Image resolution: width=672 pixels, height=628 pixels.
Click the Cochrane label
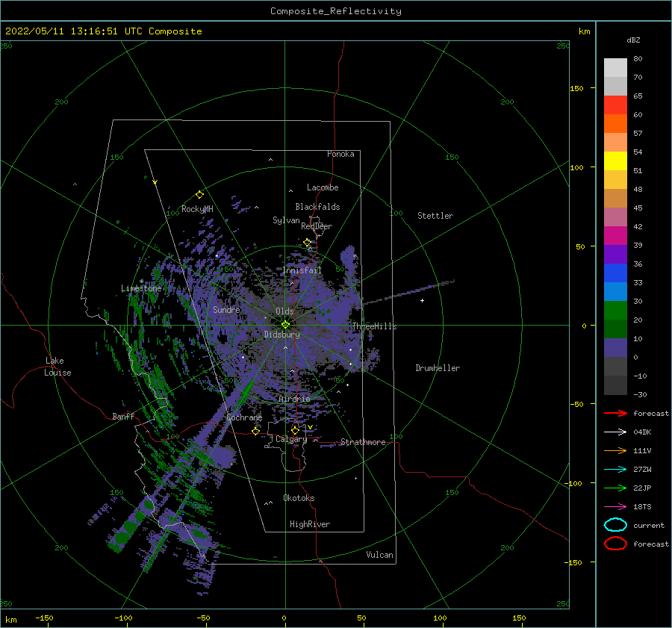click(x=244, y=417)
